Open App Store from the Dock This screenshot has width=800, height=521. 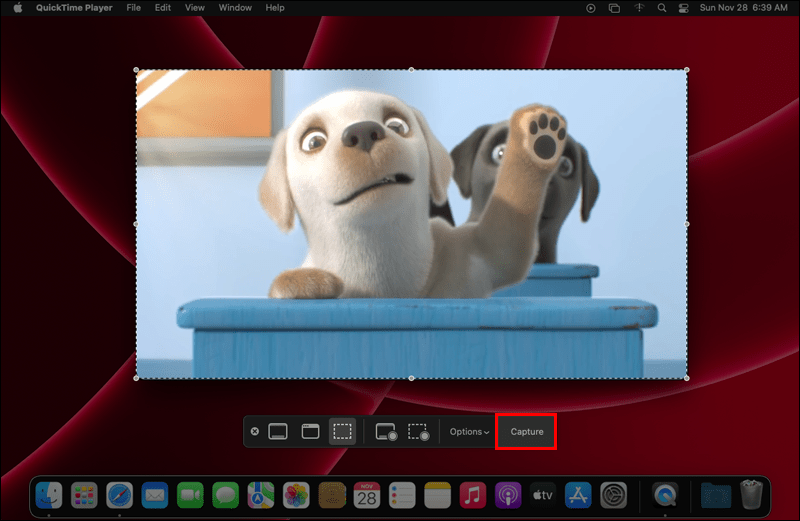click(578, 495)
